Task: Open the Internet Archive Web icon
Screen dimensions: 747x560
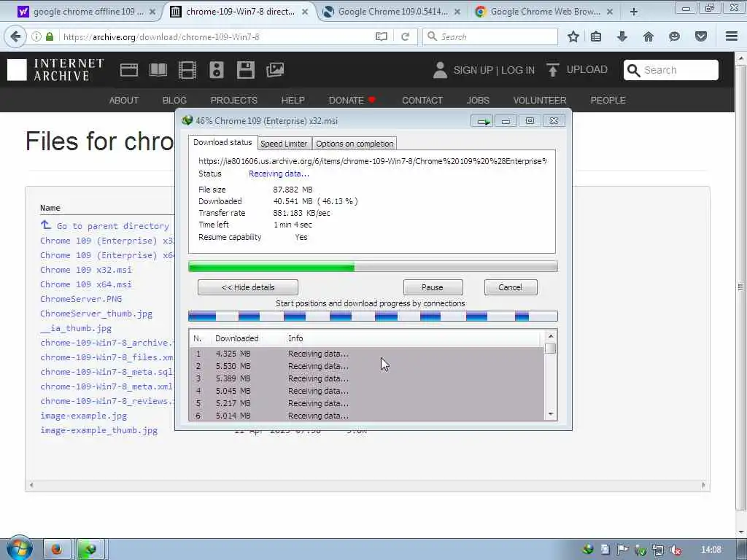Action: 128,70
